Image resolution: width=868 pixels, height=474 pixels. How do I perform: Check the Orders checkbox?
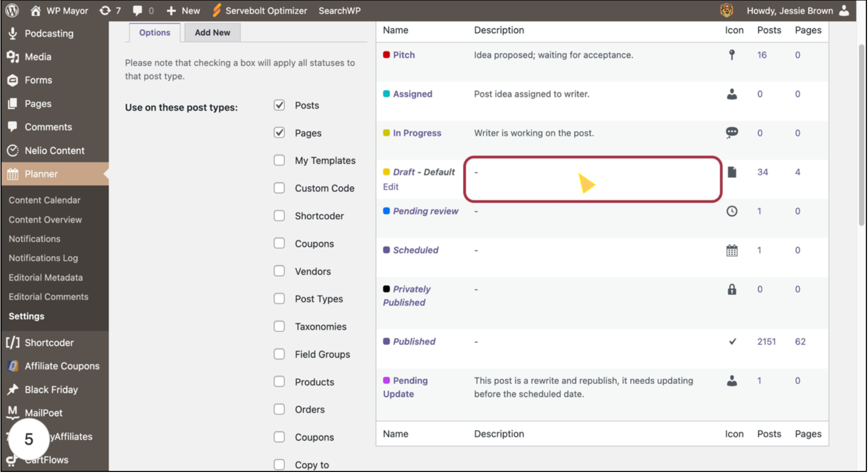(279, 409)
